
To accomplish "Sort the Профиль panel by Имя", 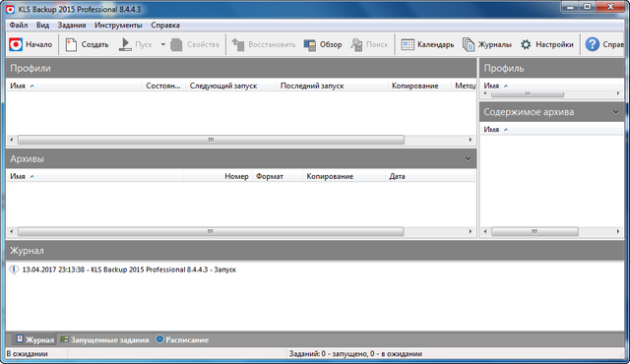I will click(551, 86).
